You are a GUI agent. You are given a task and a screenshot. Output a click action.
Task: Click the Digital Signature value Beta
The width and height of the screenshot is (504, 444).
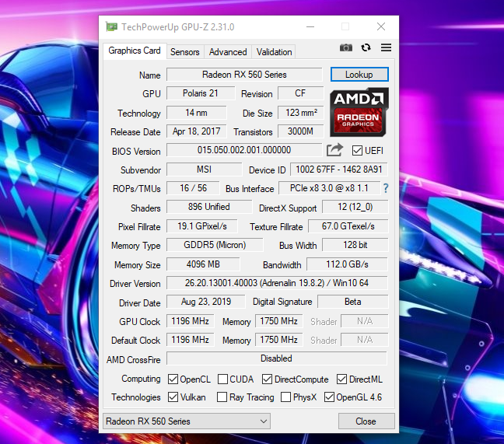352,302
